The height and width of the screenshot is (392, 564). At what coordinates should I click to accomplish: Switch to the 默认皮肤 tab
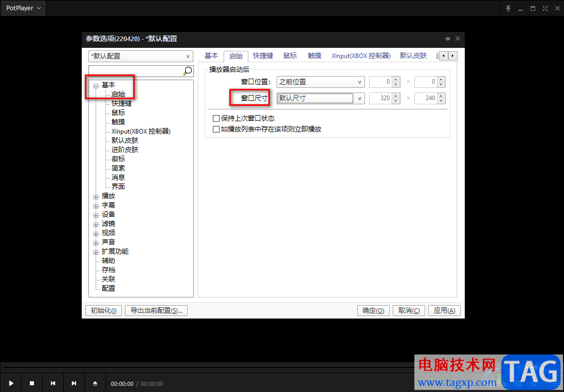(413, 55)
